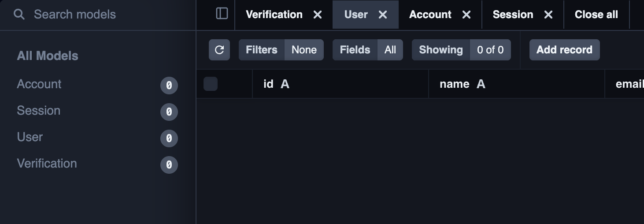Click the search magnifier icon
Viewport: 644px width, 224px height.
19,15
